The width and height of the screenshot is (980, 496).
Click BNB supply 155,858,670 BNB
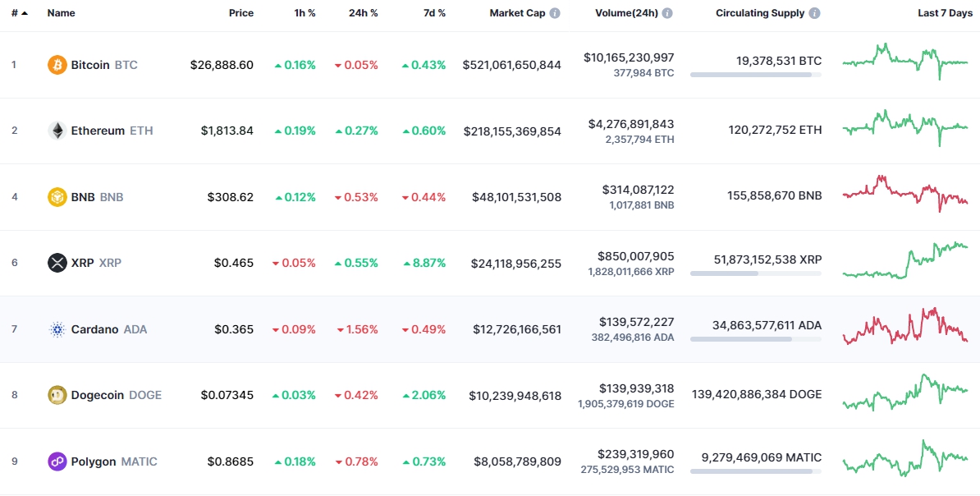click(774, 195)
